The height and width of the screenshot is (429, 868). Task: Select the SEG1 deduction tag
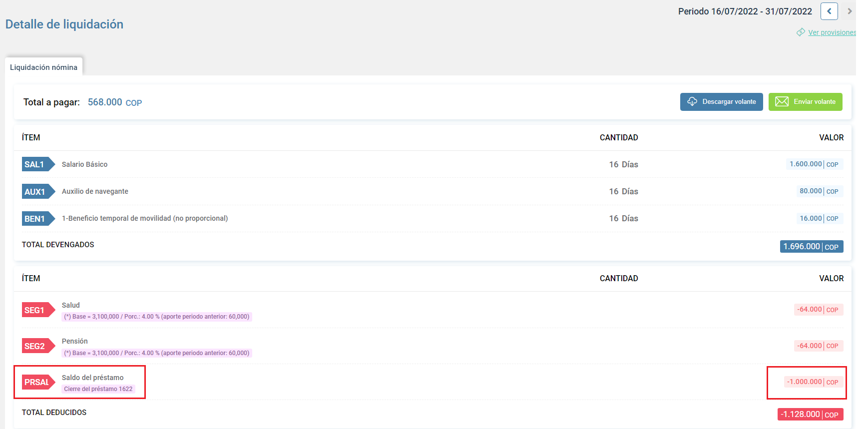tap(38, 310)
